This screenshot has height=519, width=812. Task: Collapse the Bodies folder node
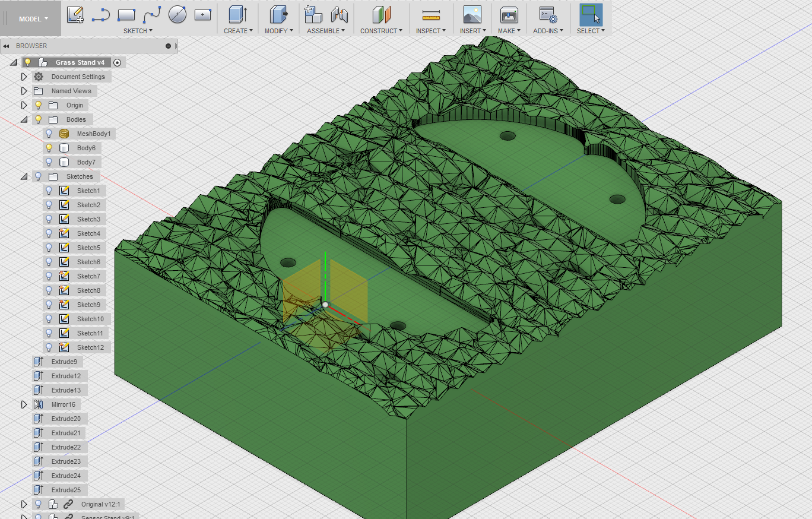click(x=24, y=119)
